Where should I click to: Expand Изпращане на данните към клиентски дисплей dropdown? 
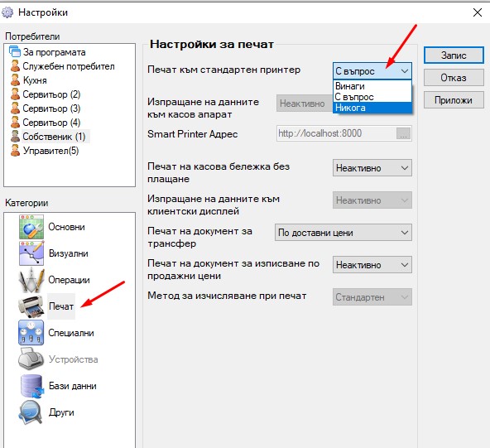pos(372,200)
